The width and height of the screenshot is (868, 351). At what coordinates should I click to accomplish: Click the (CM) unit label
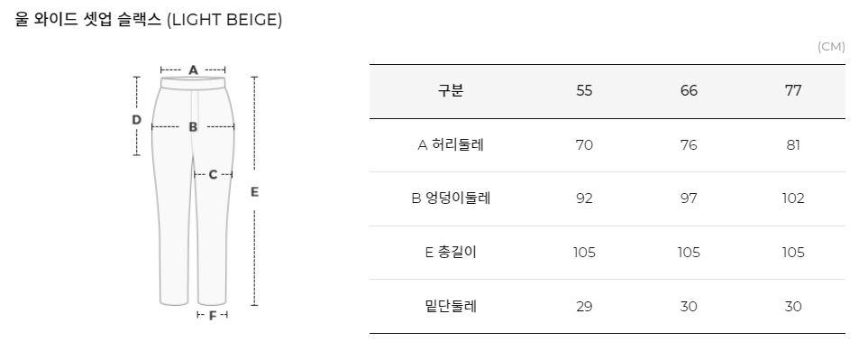tap(831, 47)
